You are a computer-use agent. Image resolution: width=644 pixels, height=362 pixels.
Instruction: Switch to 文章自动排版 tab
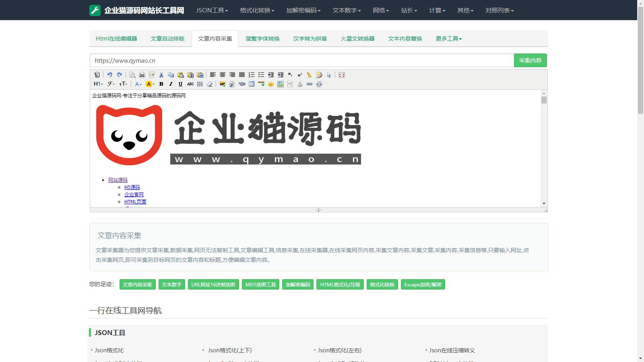(x=167, y=39)
